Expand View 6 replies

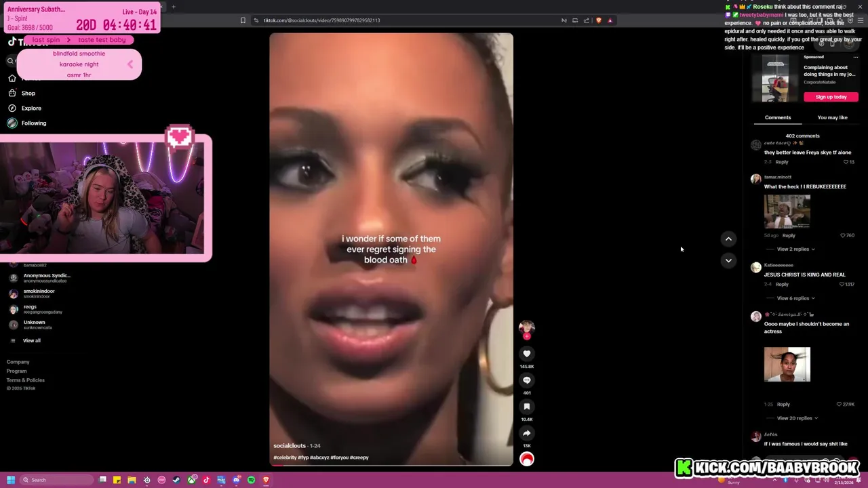pyautogui.click(x=795, y=298)
